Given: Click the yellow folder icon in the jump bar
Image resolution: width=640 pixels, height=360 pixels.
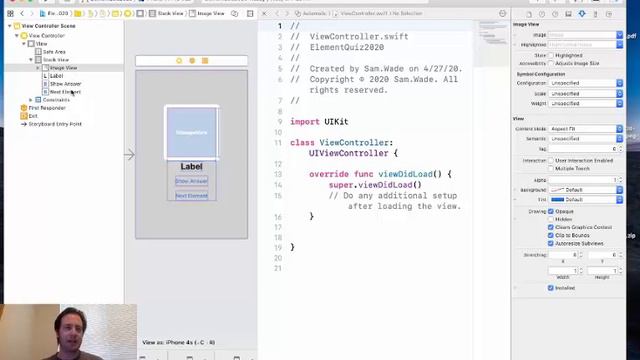Looking at the screenshot, I should coord(78,13).
